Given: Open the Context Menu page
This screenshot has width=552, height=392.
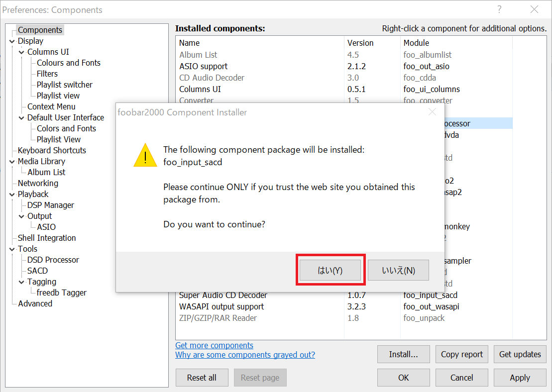Looking at the screenshot, I should 51,106.
